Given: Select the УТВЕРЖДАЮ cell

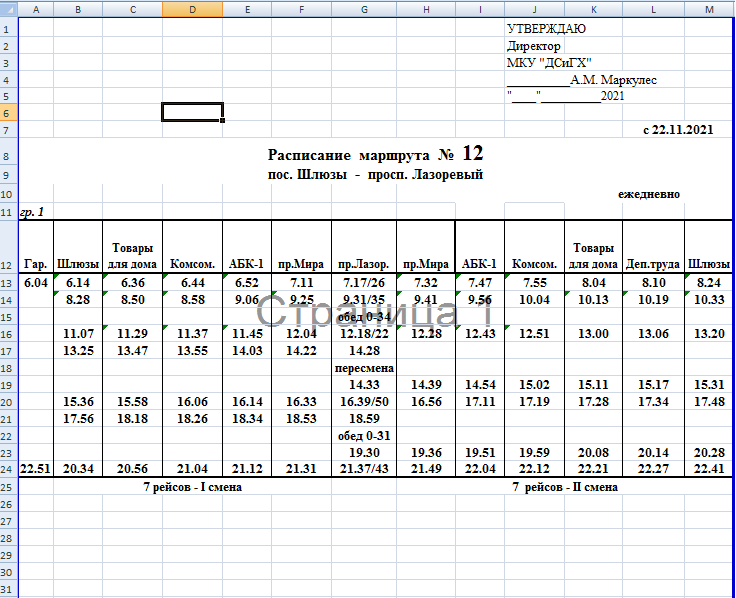Looking at the screenshot, I should (546, 29).
